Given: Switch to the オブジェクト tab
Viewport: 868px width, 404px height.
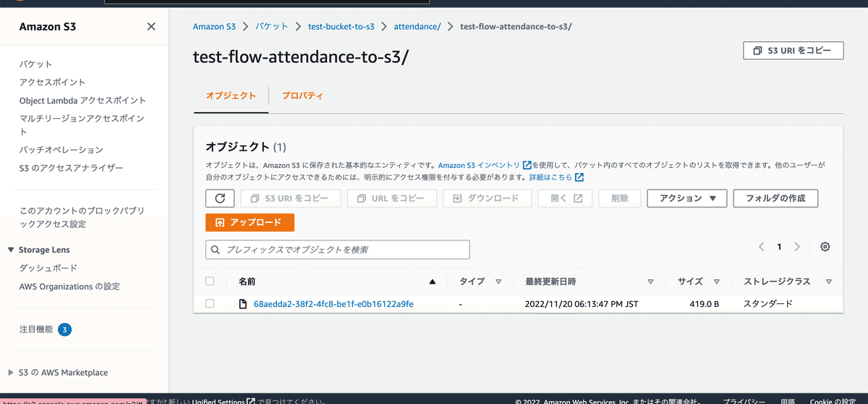Looking at the screenshot, I should tap(231, 96).
